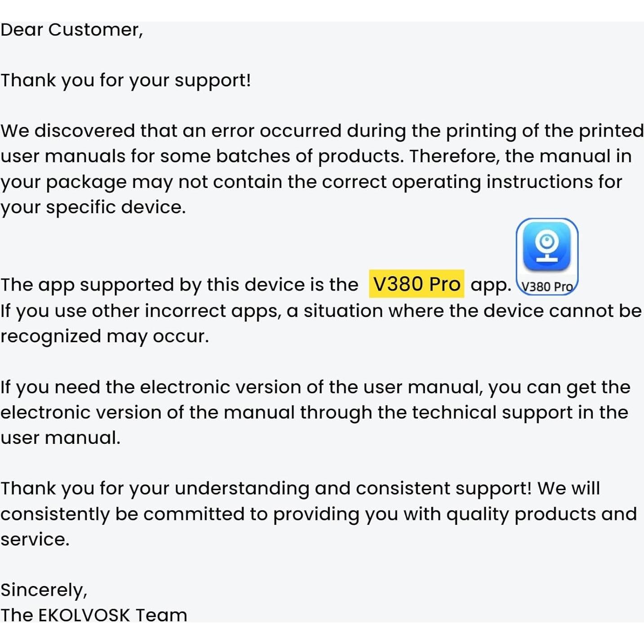Click the "Dear Customer," greeting line
This screenshot has height=644, width=644.
tap(72, 30)
